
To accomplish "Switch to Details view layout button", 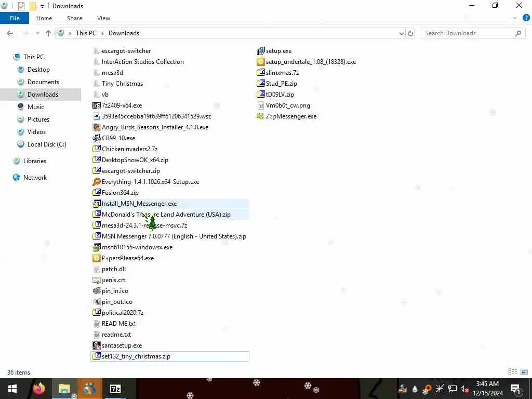I will (513, 372).
